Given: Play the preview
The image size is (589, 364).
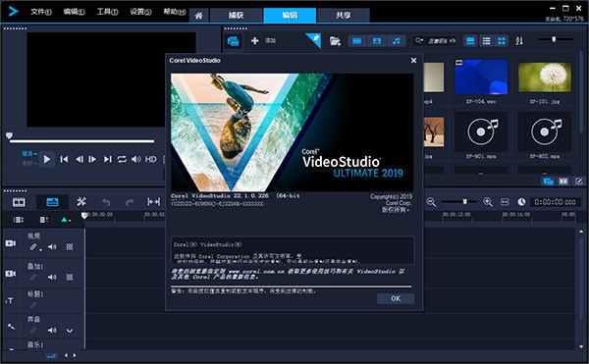Looking at the screenshot, I should (47, 159).
